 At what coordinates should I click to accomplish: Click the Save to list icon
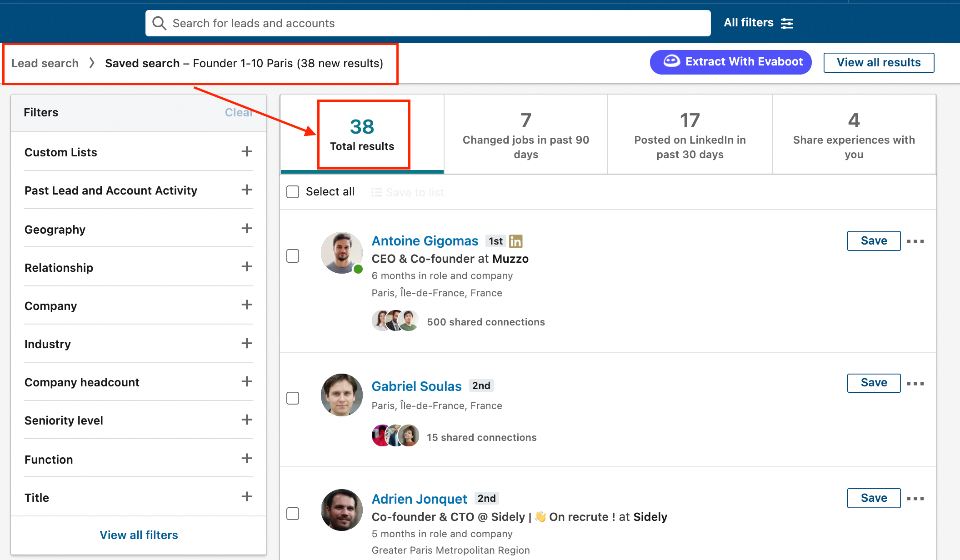376,192
